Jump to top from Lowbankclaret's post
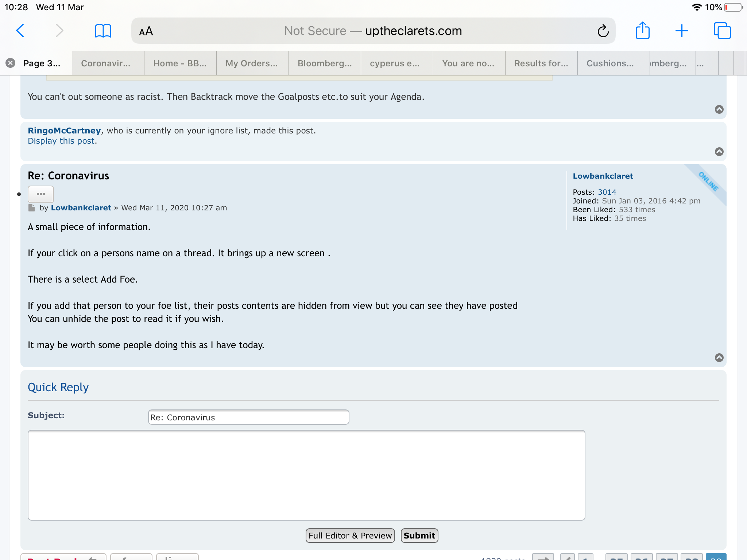This screenshot has width=747, height=560. (719, 358)
